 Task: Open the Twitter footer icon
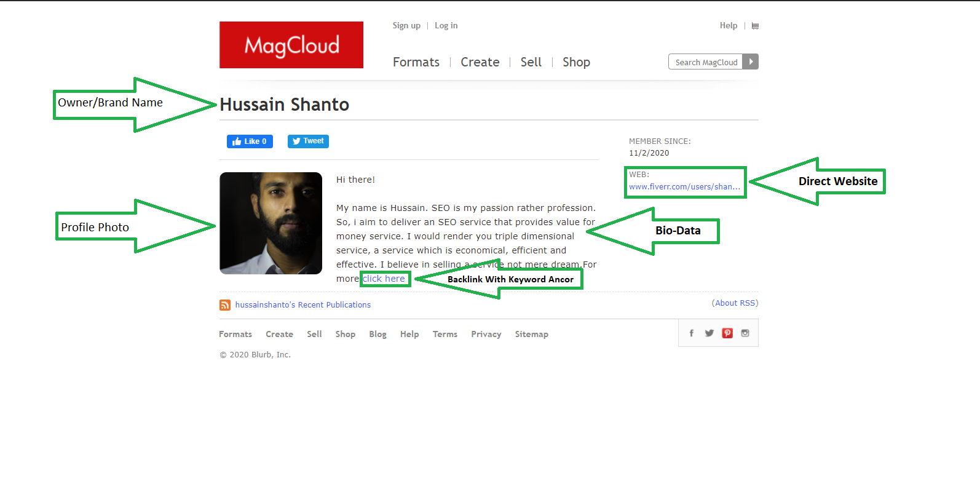pyautogui.click(x=709, y=333)
